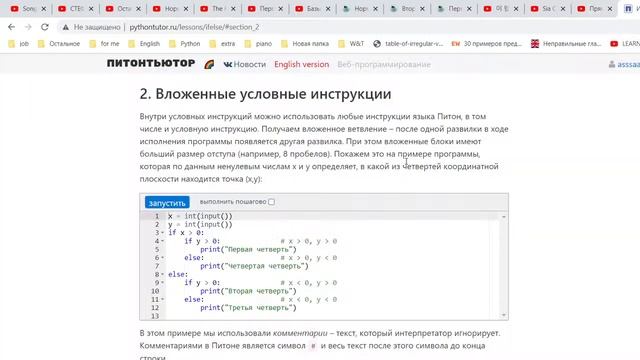Close the 'Ост' tab

(x=138, y=9)
